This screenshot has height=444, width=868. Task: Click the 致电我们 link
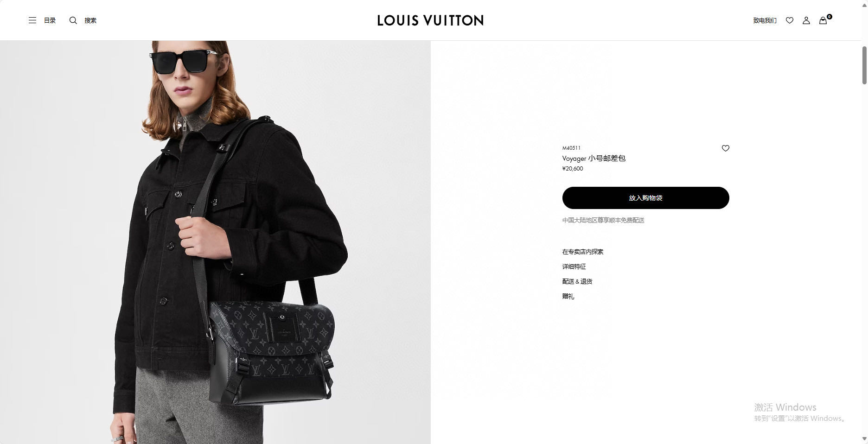pyautogui.click(x=765, y=20)
